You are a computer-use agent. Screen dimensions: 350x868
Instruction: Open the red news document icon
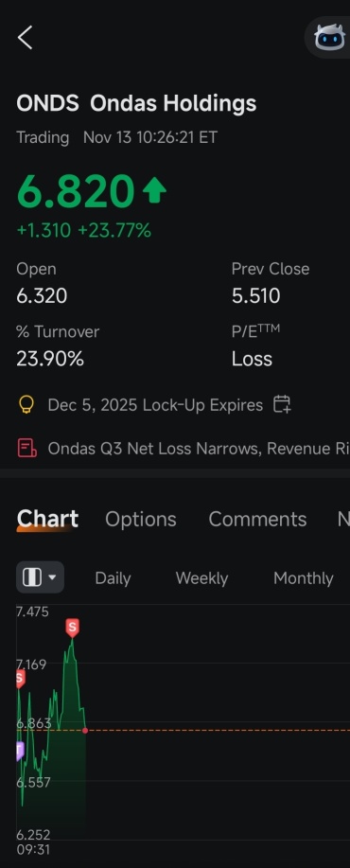(27, 448)
